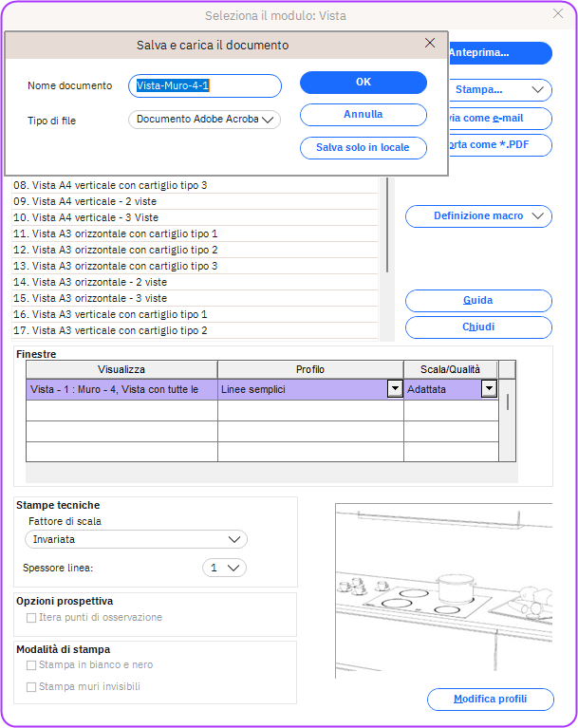Toggle Stampa muri invisibili checkbox
Screen dimensions: 578x728
[x=31, y=686]
